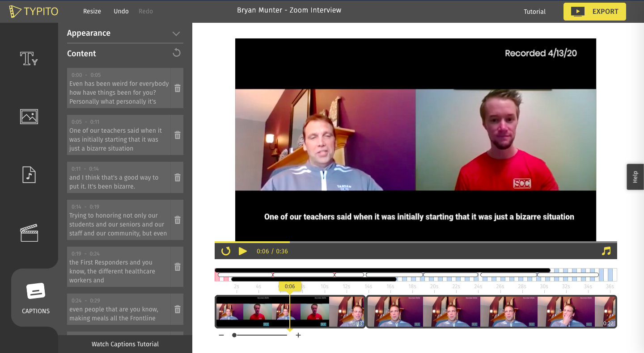The image size is (644, 353).
Task: Open the Tutorial link
Action: pyautogui.click(x=535, y=12)
